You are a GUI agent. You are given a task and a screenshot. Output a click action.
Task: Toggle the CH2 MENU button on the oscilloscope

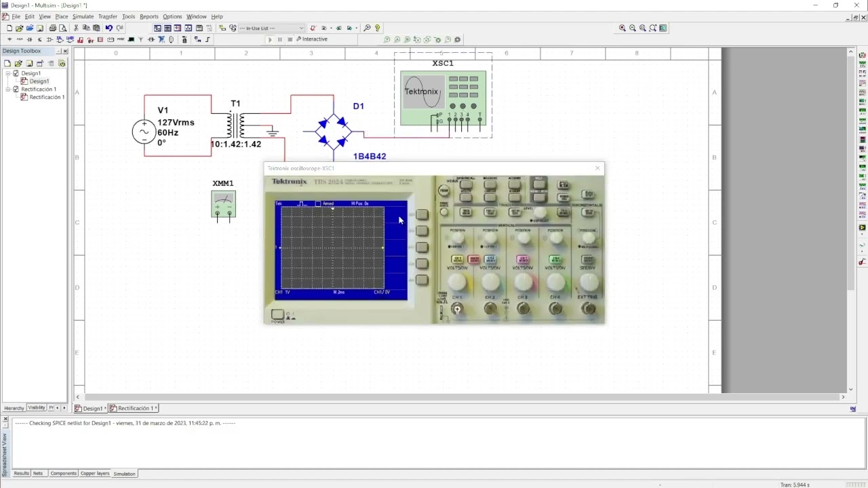point(490,259)
